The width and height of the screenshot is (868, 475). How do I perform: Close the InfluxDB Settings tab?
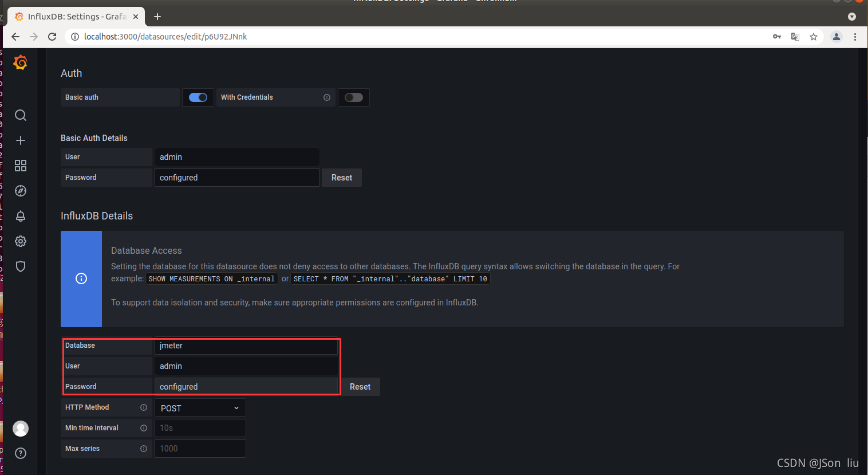pos(136,17)
